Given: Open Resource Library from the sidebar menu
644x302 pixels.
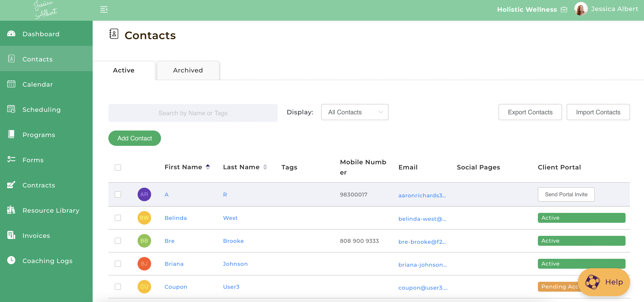Looking at the screenshot, I should (46, 210).
